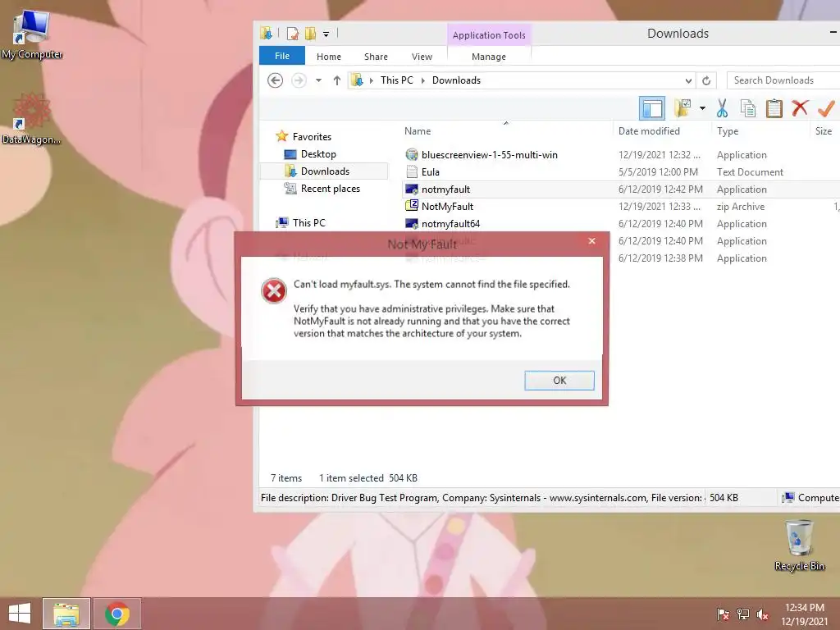Open the Windows Start menu

click(x=20, y=614)
